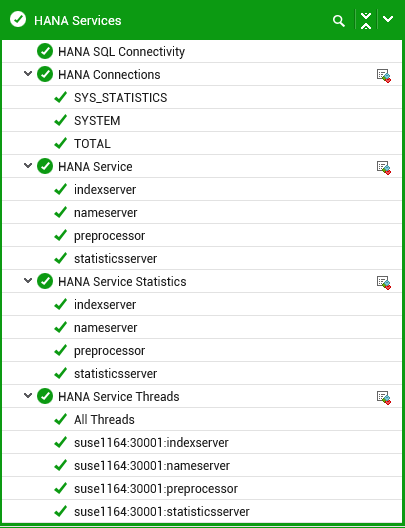
Task: Click the HANA Connections group label
Action: pos(109,75)
